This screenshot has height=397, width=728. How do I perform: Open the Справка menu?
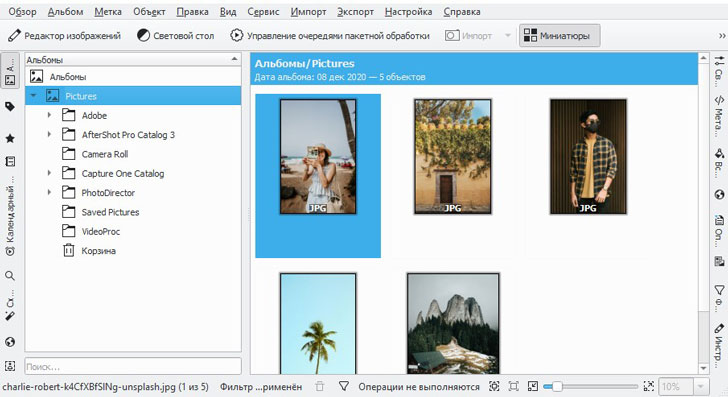(x=462, y=12)
